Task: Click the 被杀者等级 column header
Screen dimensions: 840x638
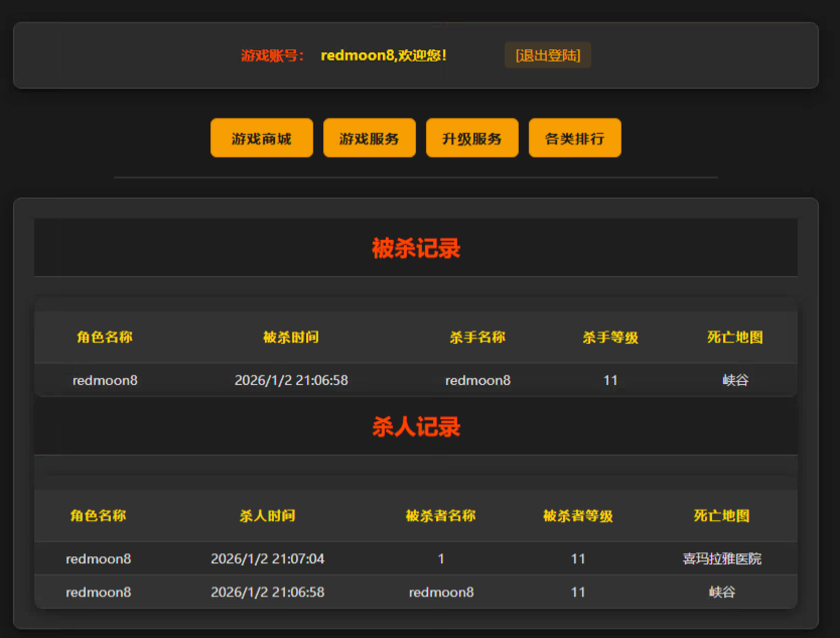Action: tap(578, 516)
